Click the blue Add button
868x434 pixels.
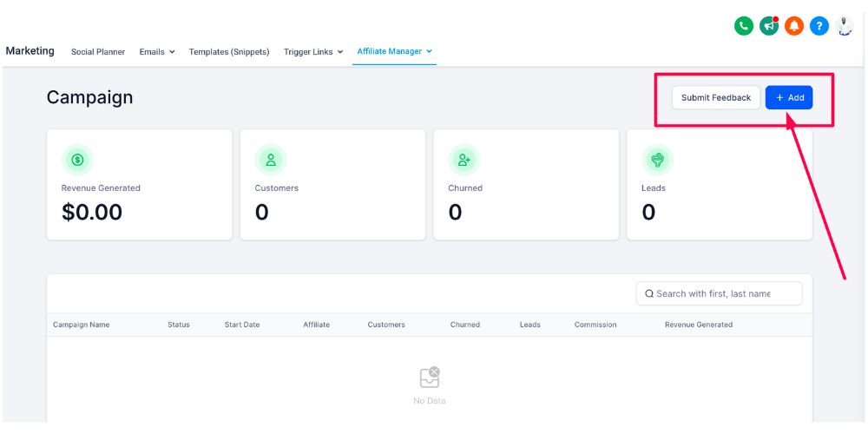[x=789, y=98]
